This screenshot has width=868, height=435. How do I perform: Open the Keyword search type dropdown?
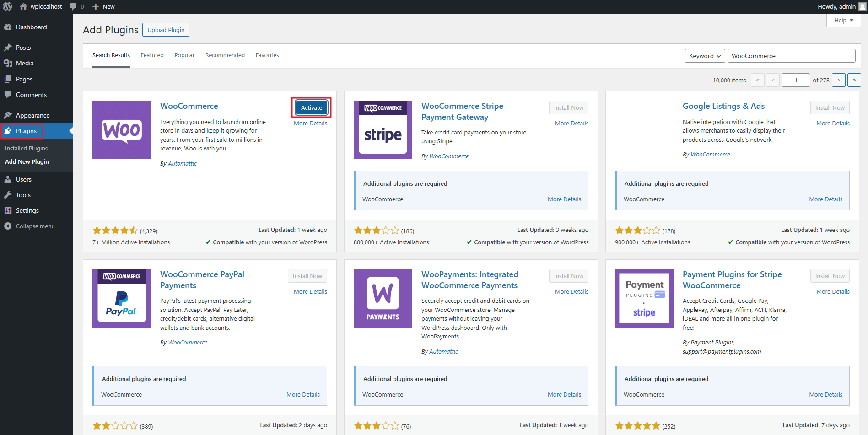705,56
